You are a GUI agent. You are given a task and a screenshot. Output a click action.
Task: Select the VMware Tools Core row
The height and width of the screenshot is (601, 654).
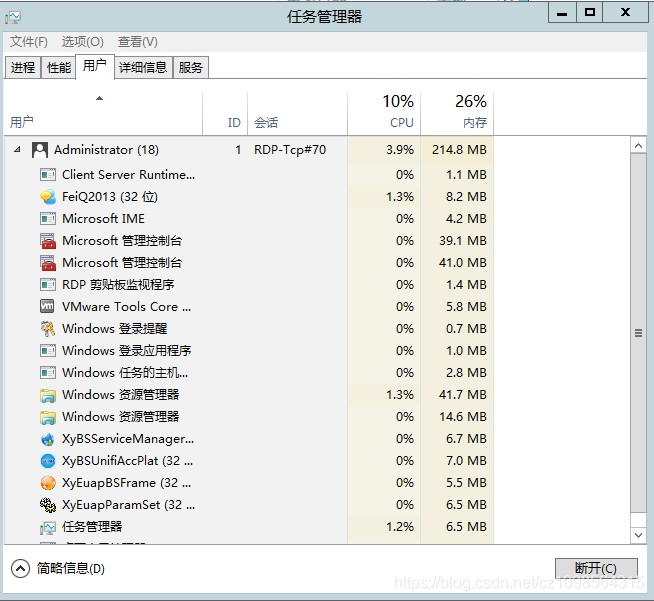(249, 307)
